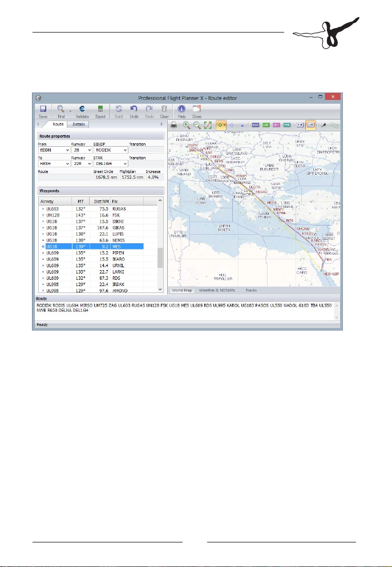Click the Dist NM column header
Screen dimensions: 392x567
100,202
